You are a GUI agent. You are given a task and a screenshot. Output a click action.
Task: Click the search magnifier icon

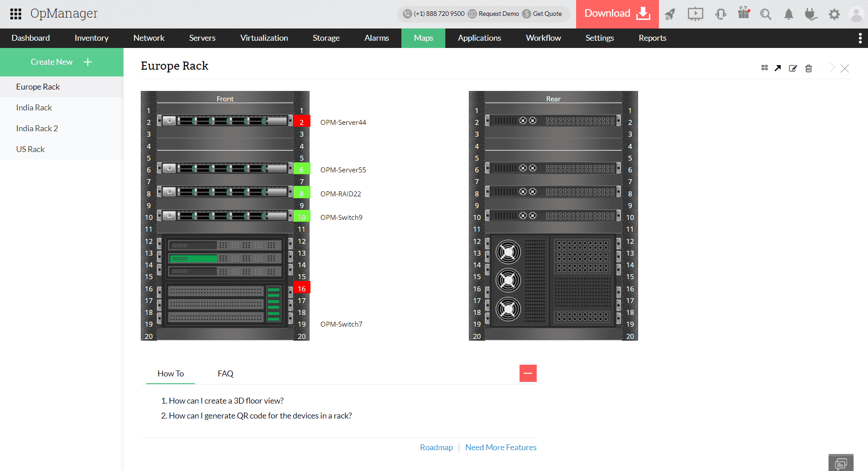766,14
